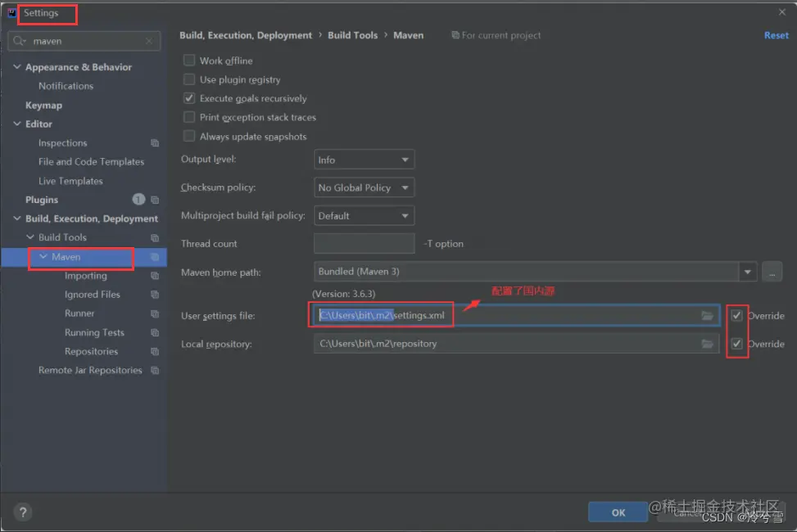Clear the maven search text
Viewport: 797px width, 532px height.
pyautogui.click(x=149, y=41)
